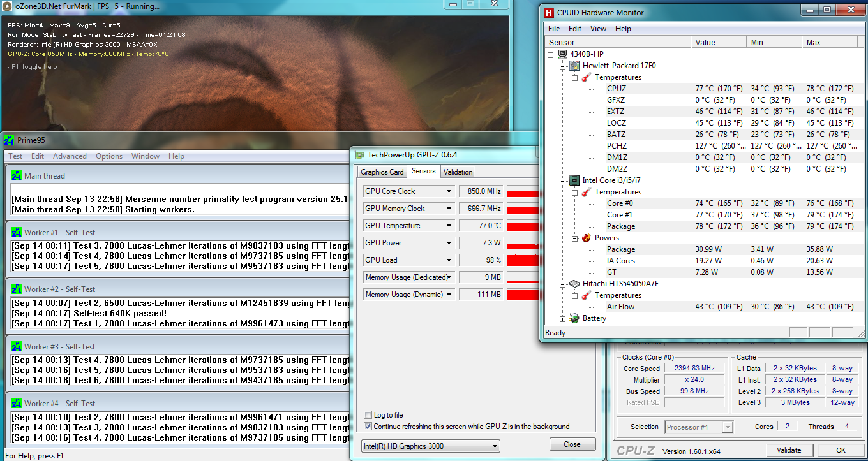Screen dimensions: 868x461
Task: Open the GPU Memory Clock sensor dropdown
Action: tap(449, 209)
